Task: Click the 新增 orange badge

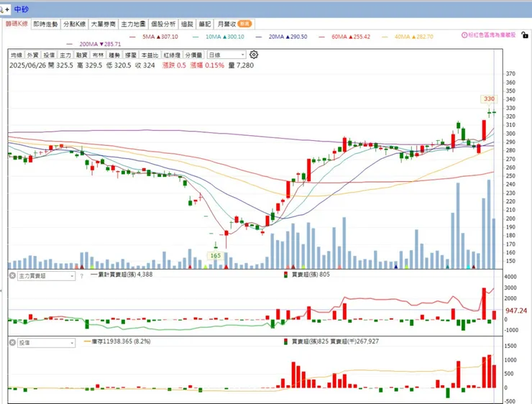Action: click(x=244, y=24)
